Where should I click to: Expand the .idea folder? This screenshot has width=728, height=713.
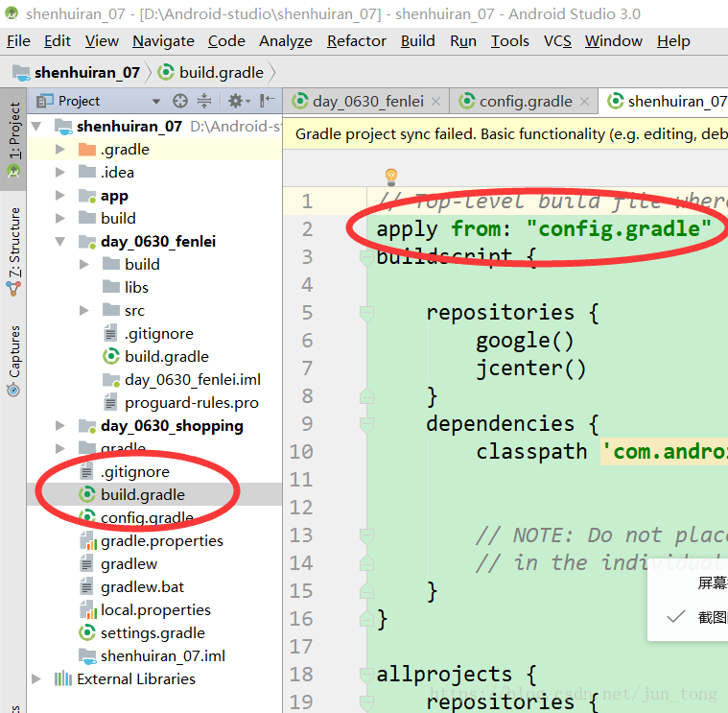coord(59,173)
